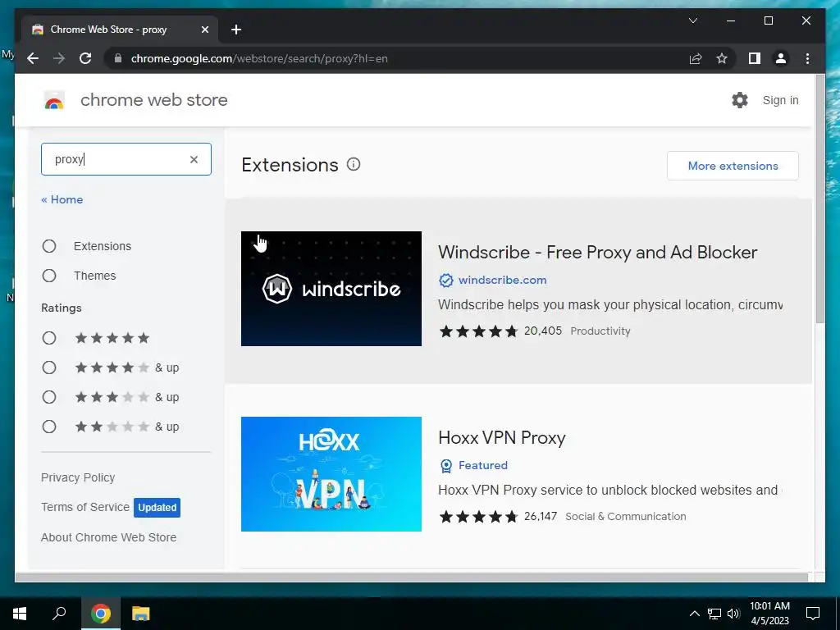840x630 pixels.
Task: Filter by three stars & up
Action: click(x=49, y=397)
